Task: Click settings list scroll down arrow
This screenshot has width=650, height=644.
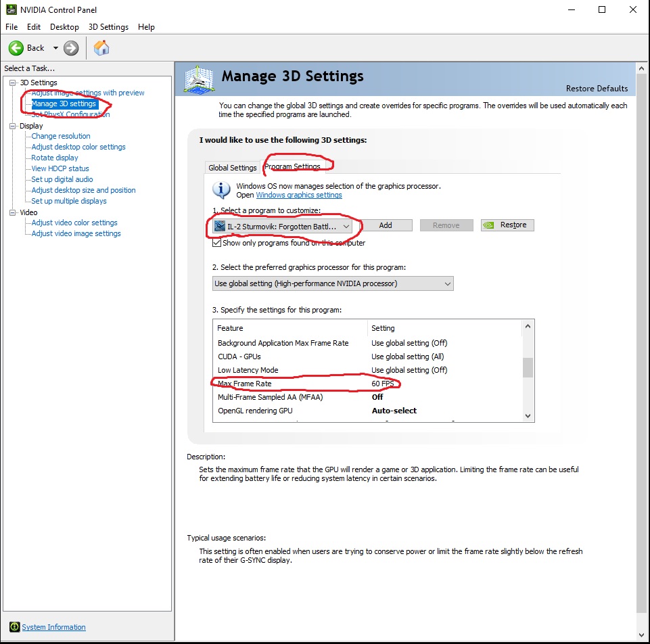Action: tap(528, 415)
